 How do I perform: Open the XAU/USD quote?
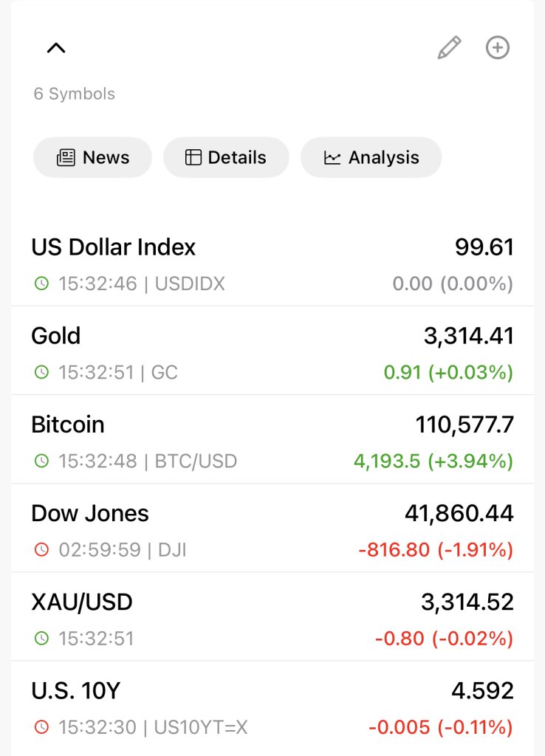coord(272,616)
